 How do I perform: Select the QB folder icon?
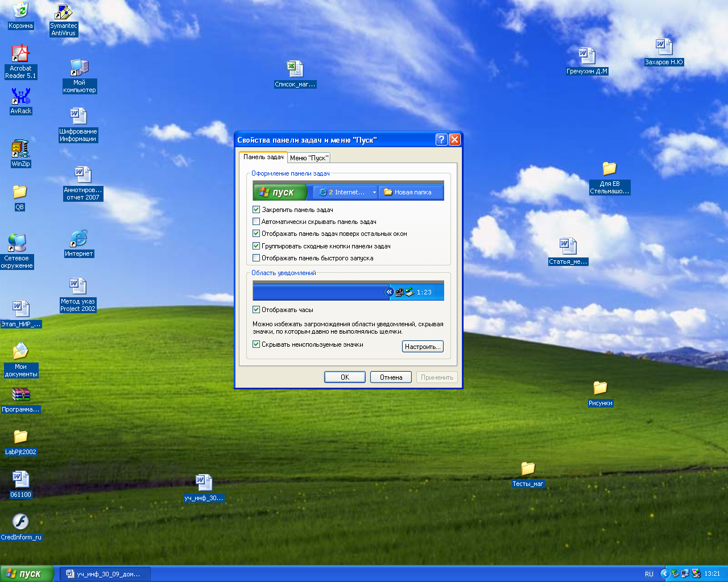(x=20, y=197)
